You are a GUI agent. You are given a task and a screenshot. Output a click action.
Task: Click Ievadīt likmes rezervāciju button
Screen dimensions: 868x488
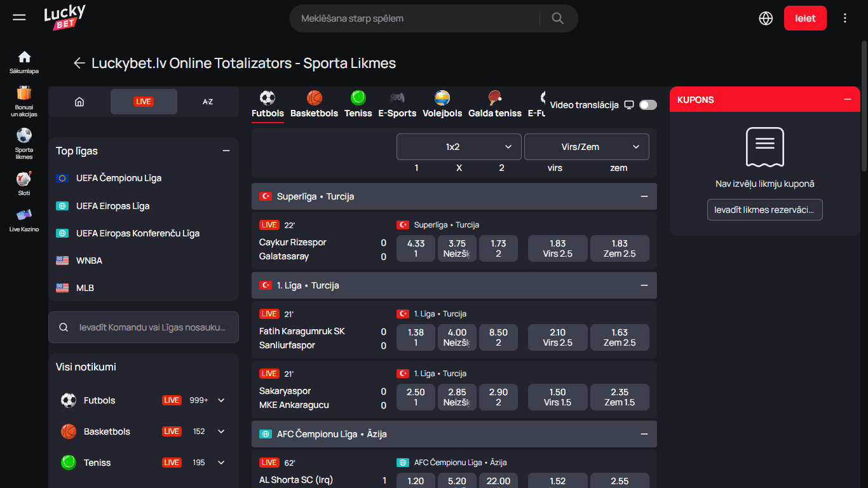tap(765, 210)
